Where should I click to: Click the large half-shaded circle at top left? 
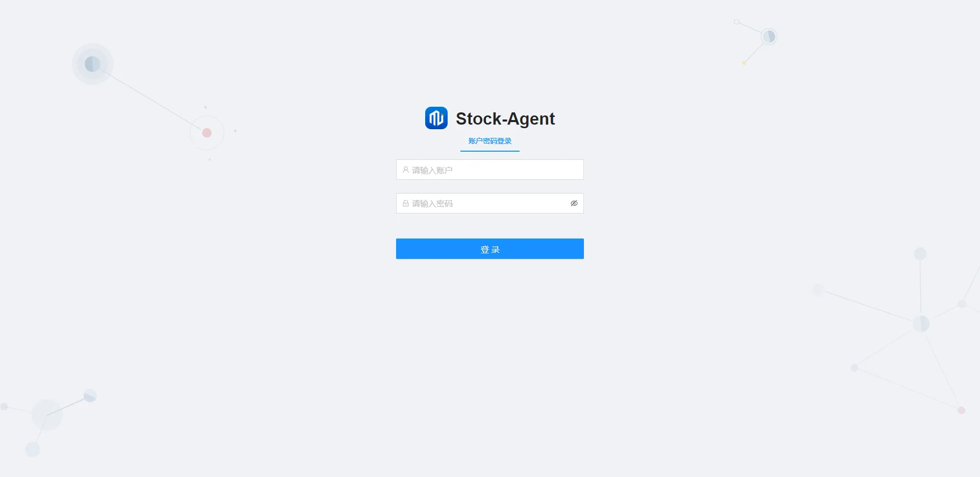[92, 64]
